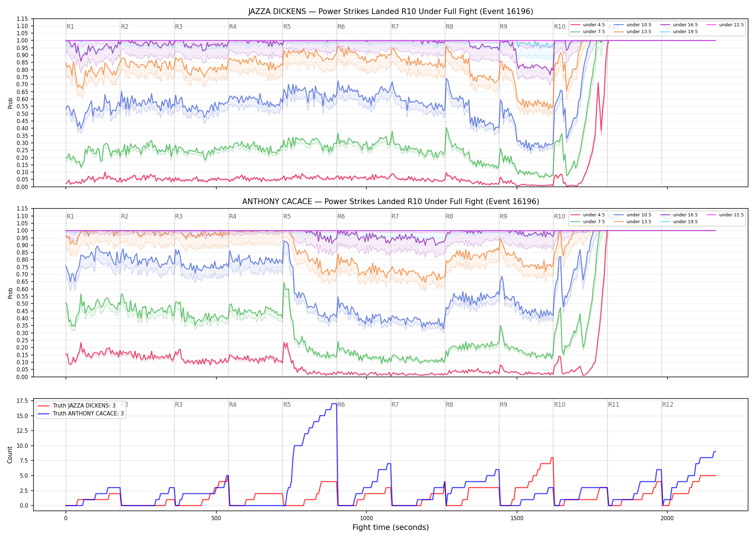Click 'under 7.5' legend entry in top chart
Screen dimensions: 756x540
coord(588,32)
